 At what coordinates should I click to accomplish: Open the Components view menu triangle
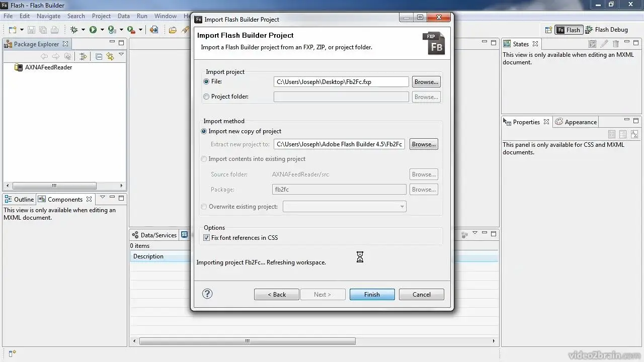coord(103,198)
